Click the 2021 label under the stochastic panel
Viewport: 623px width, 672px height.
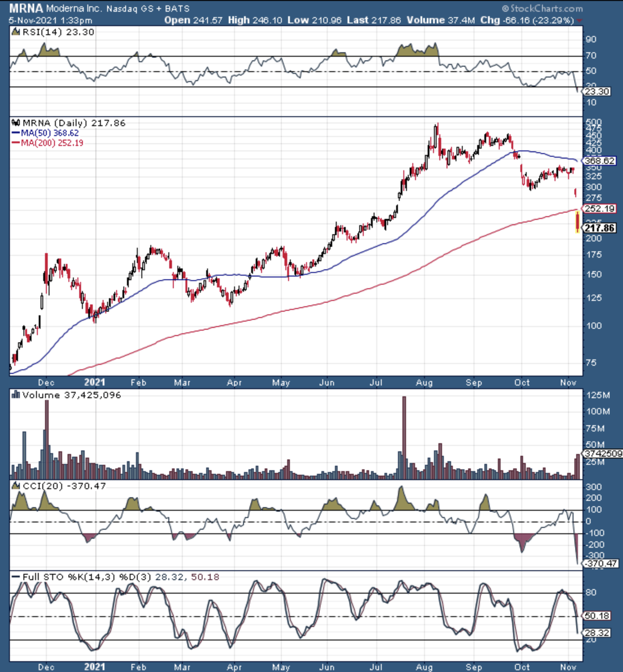pos(95,667)
